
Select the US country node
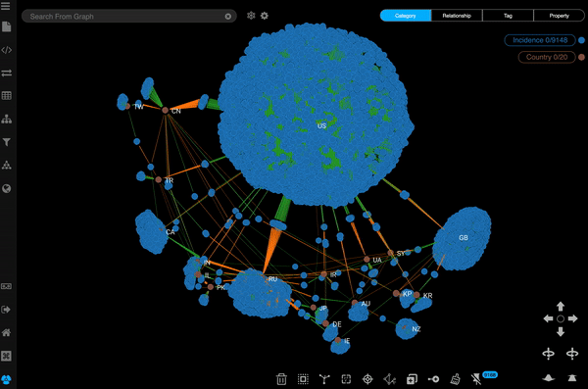(321, 125)
